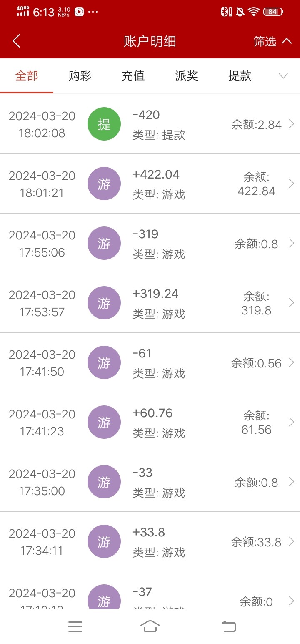Show the 全部 tab
This screenshot has height=644, width=300.
(x=27, y=76)
